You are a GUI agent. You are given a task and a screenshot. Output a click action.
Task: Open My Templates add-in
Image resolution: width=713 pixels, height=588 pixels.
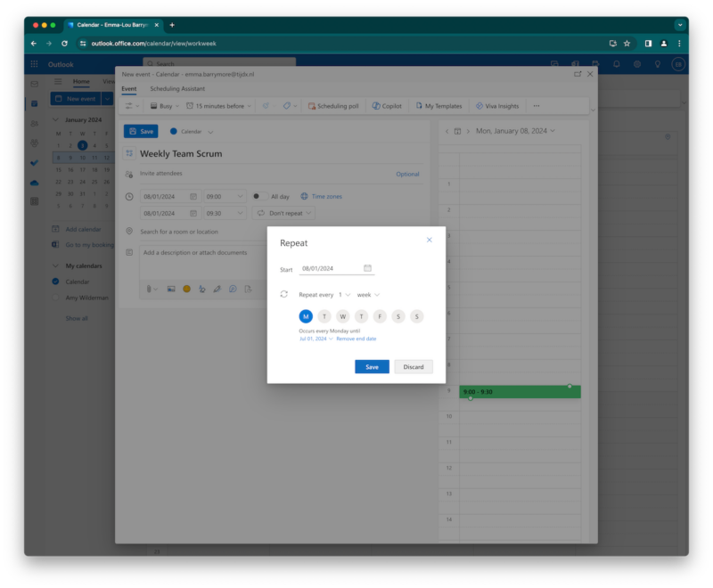tap(438, 106)
